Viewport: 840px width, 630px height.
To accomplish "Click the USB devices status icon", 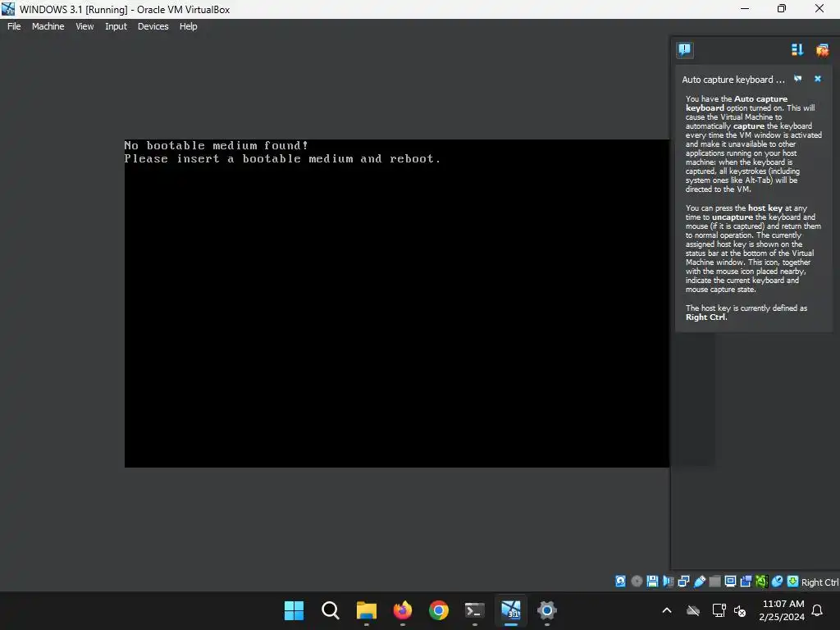I will 700,582.
